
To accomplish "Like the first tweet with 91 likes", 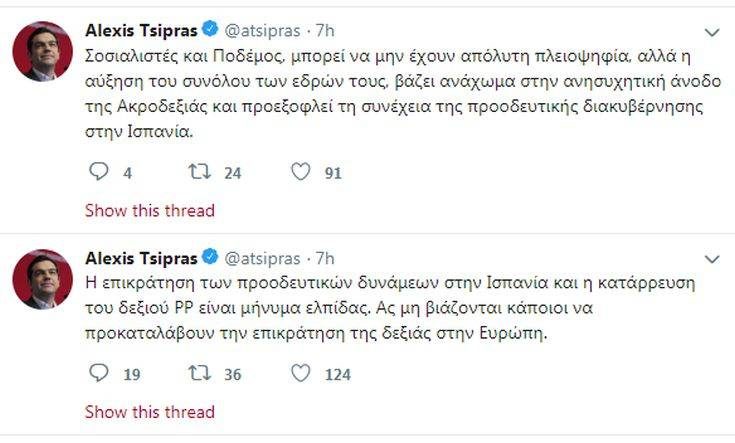I will [300, 172].
